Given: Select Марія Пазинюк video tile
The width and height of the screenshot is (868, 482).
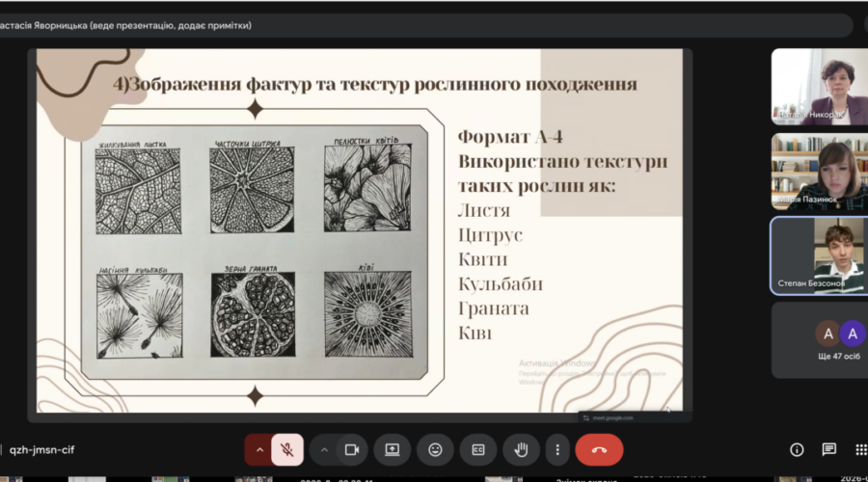Looking at the screenshot, I should (x=819, y=172).
